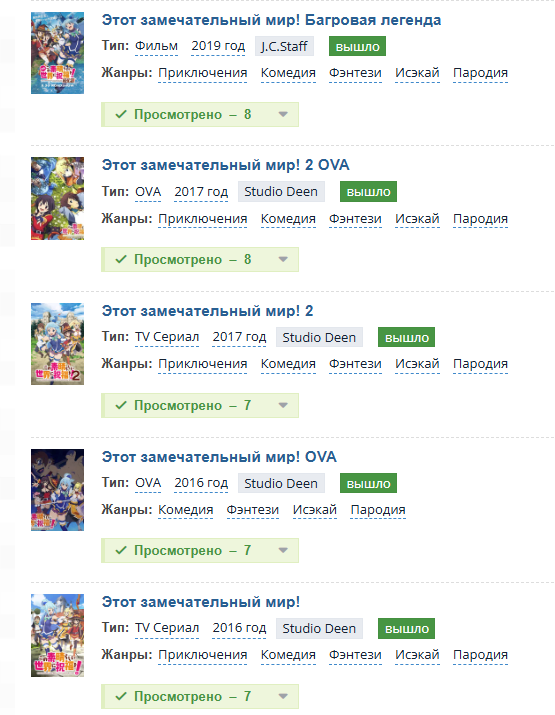The image size is (555, 715).
Task: Select Пародия genre on the 2016 OVA entry
Action: (x=378, y=510)
